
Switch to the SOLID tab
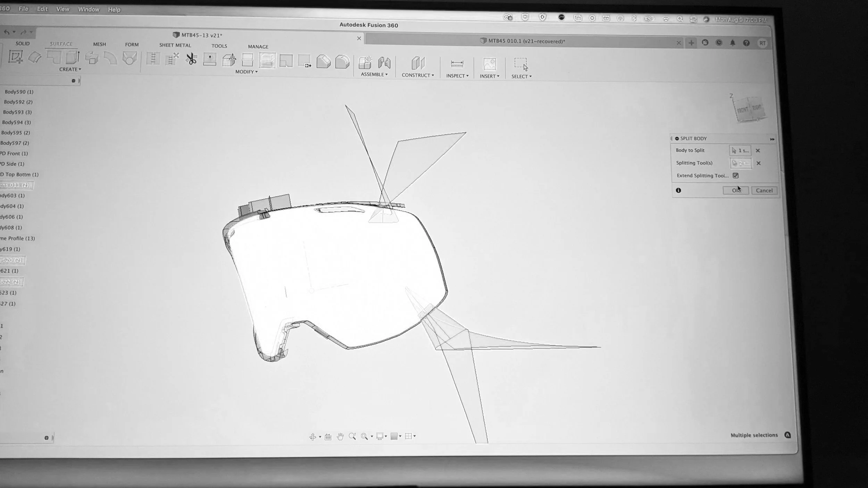23,43
